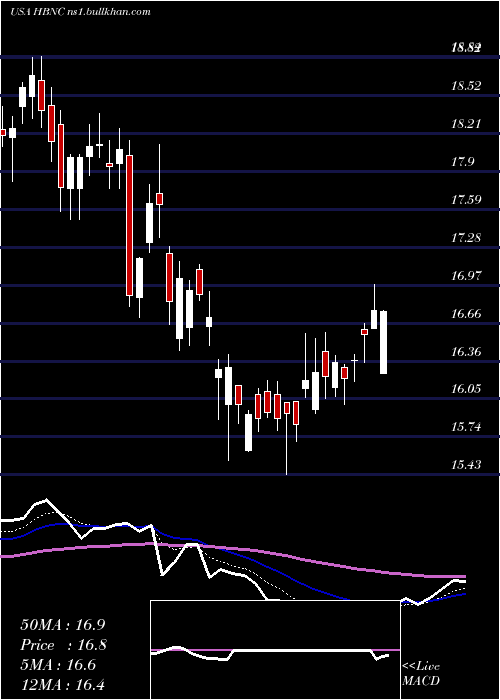Click the USA HBNC ns1.bullkhan.com header text
Screen dimensions: 500x700
point(80,12)
